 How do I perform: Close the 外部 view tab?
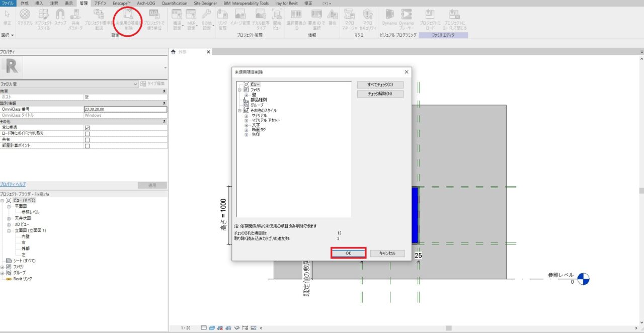tap(209, 52)
